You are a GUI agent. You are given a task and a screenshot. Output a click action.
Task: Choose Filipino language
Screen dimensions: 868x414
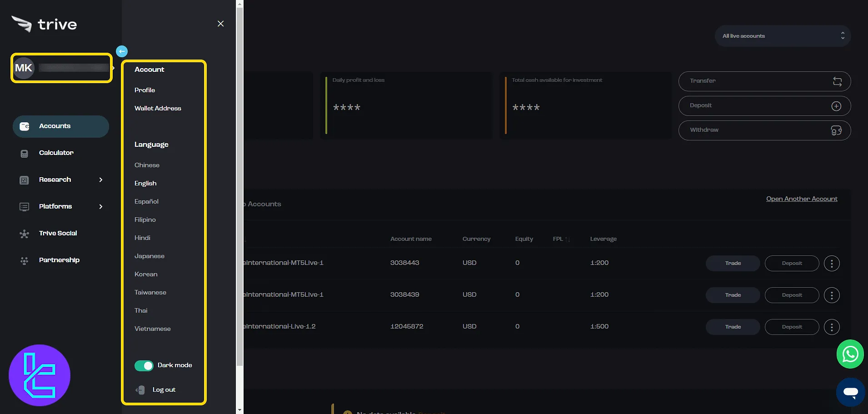pyautogui.click(x=145, y=219)
